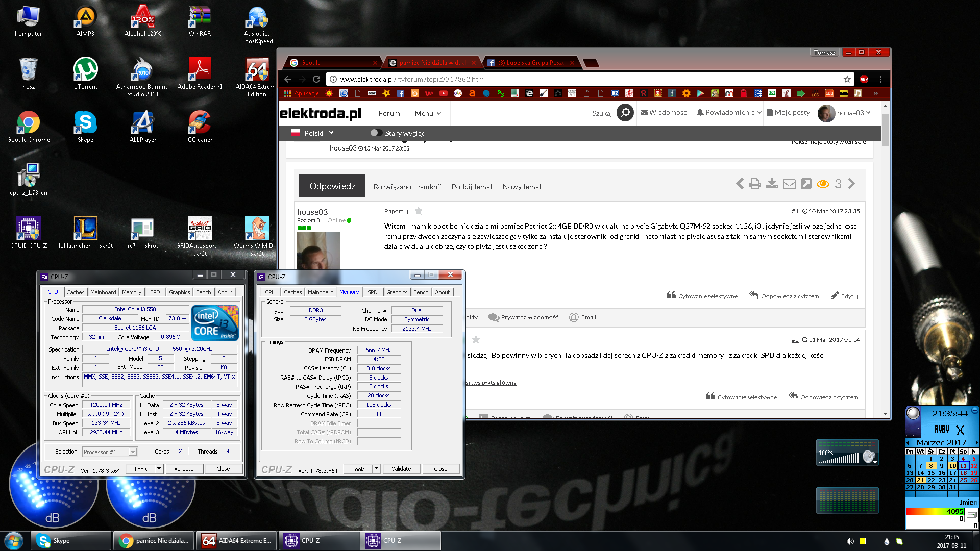Show more bookmarks with the overflow chevron
The width and height of the screenshot is (980, 551).
(x=875, y=93)
